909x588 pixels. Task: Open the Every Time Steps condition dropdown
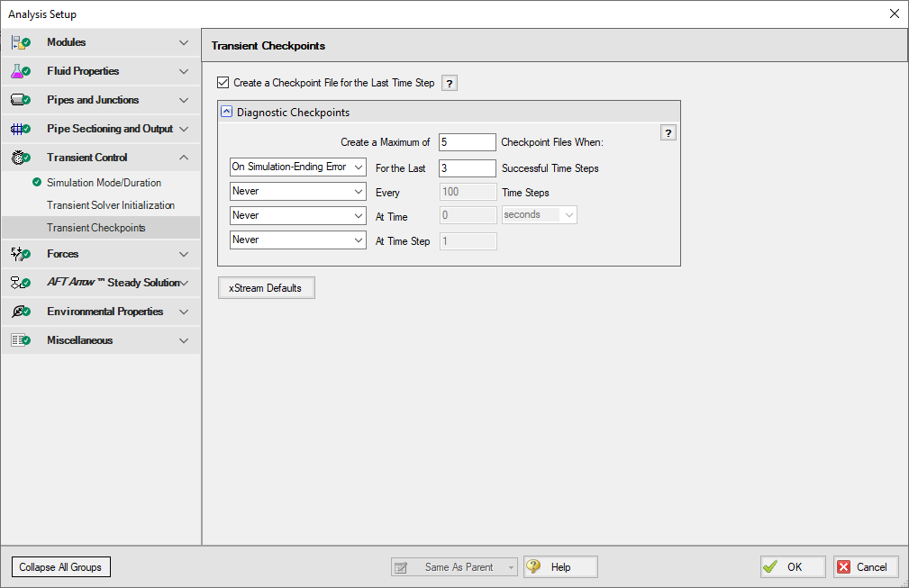tap(298, 191)
